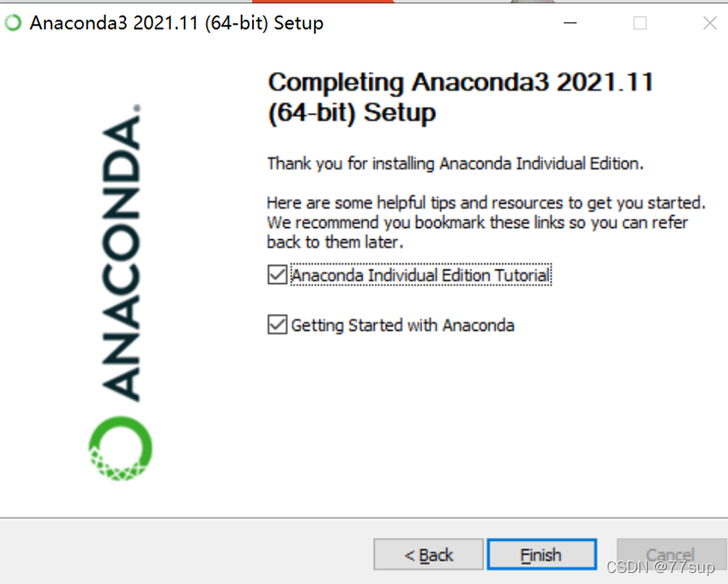Finish the Anaconda3 installation
728x584 pixels.
pos(542,554)
